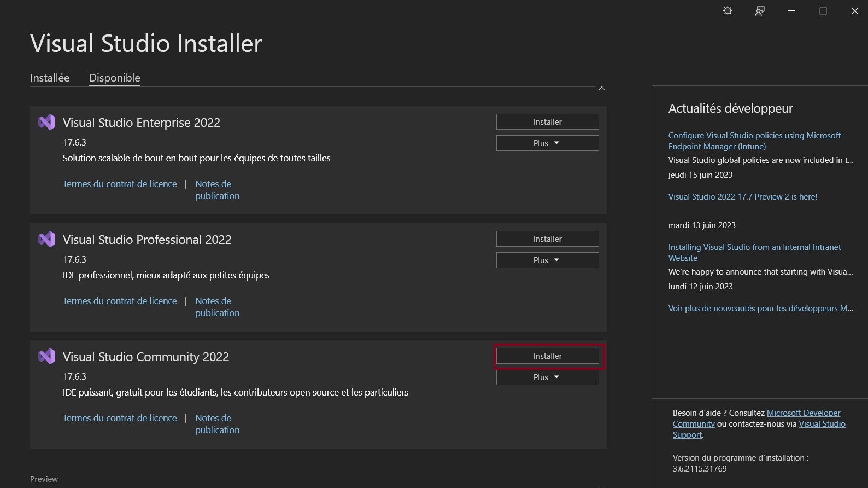Click the date mardi 13 juin 2023
This screenshot has height=488, width=868.
(702, 225)
